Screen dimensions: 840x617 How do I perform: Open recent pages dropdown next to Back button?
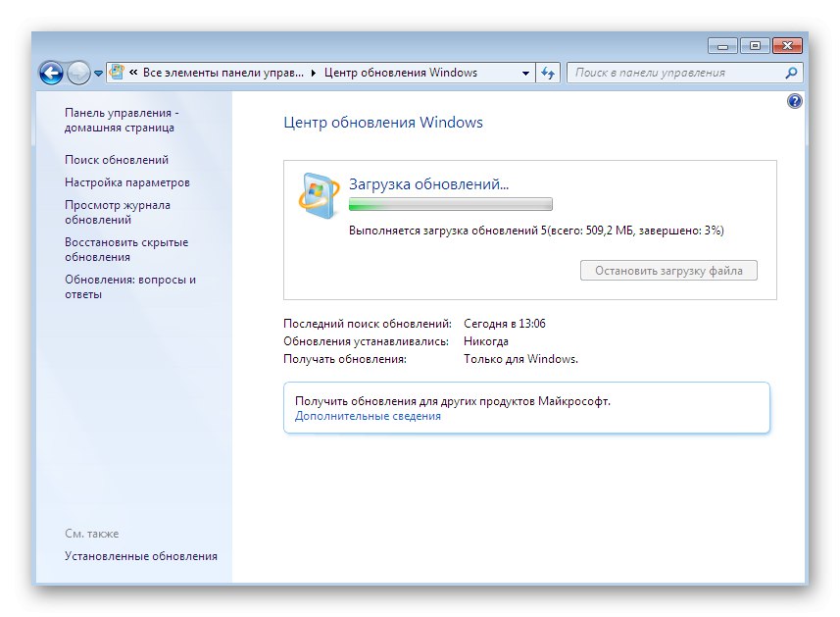(97, 72)
